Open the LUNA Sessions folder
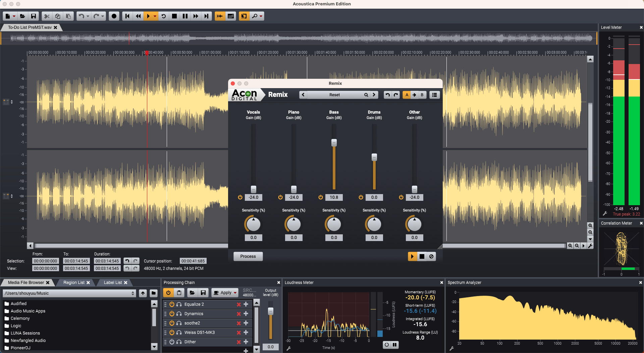The image size is (644, 353). (25, 333)
